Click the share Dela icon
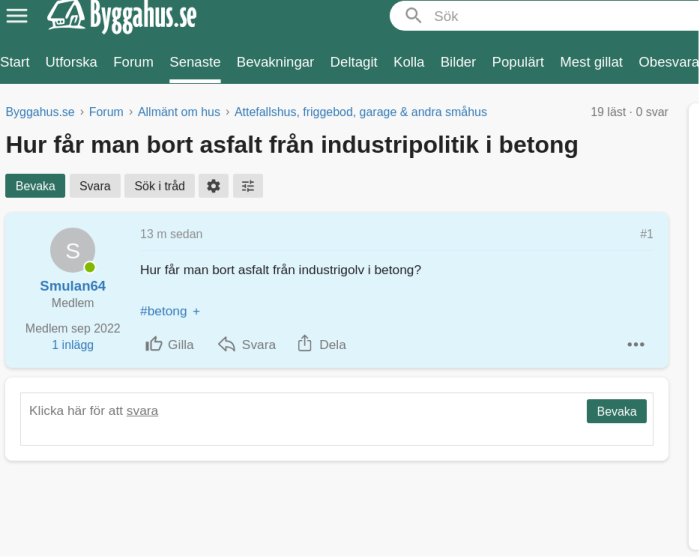 pos(304,343)
